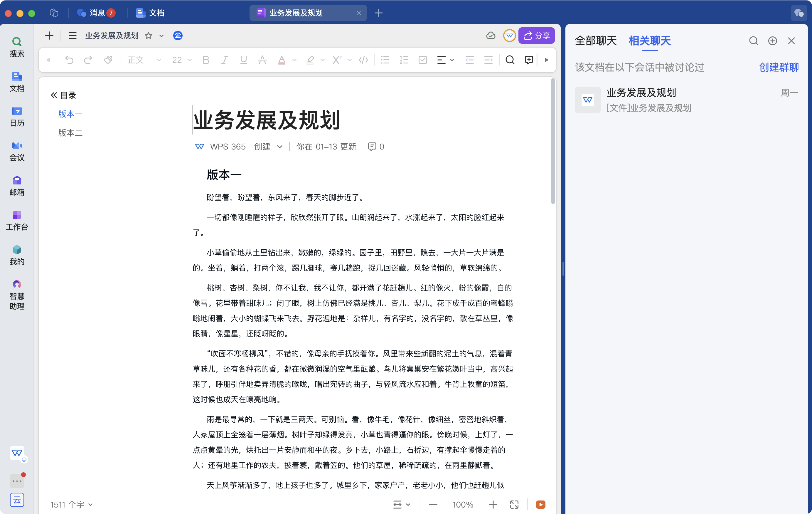This screenshot has height=514, width=812.
Task: Jump to 版本二 in the outline
Action: point(70,133)
